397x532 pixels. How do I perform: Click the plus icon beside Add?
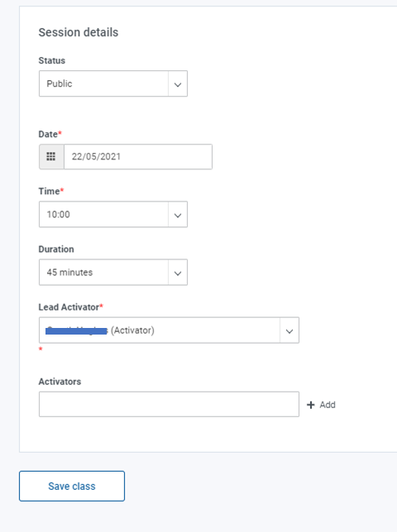[310, 405]
